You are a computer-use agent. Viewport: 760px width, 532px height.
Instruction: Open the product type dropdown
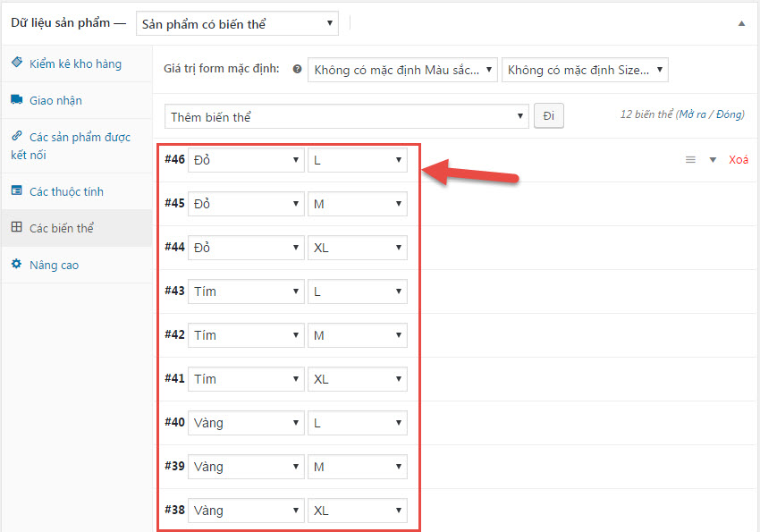pos(237,23)
